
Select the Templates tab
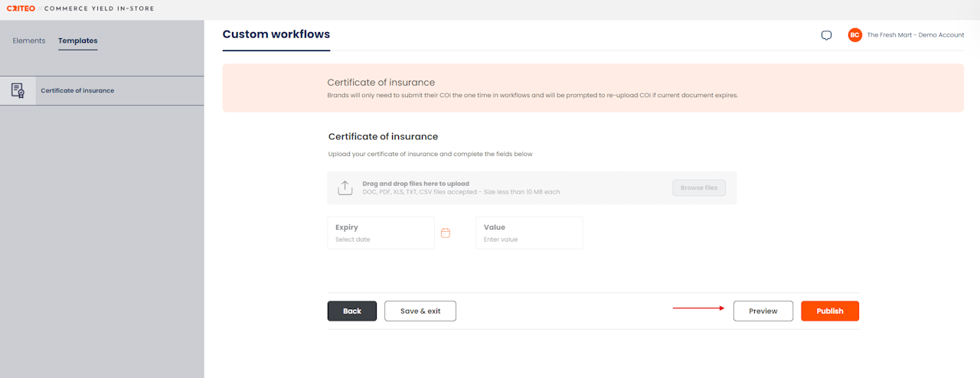[x=77, y=41]
